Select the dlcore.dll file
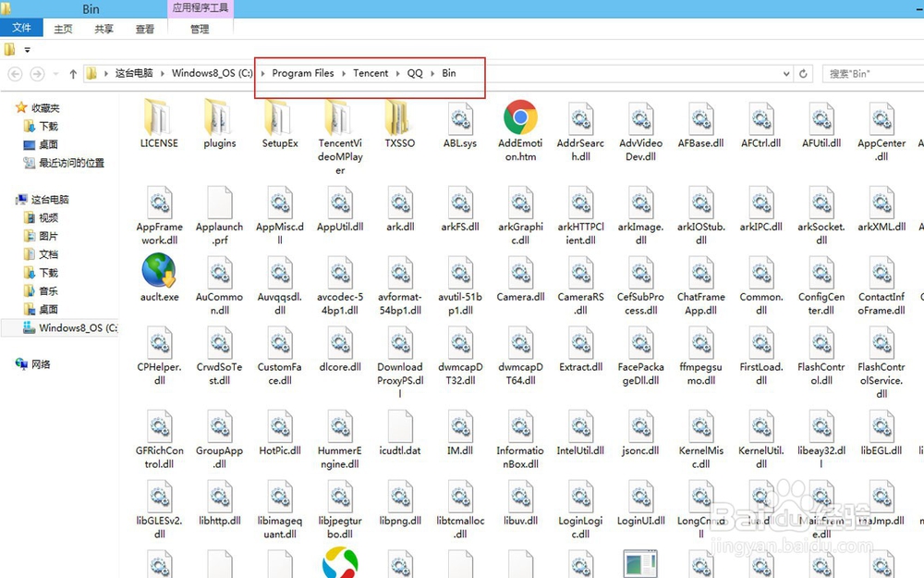Viewport: 924px width, 578px height. pyautogui.click(x=340, y=348)
